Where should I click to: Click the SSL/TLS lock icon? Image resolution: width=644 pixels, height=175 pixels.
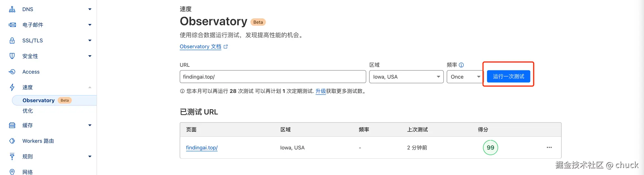point(12,40)
